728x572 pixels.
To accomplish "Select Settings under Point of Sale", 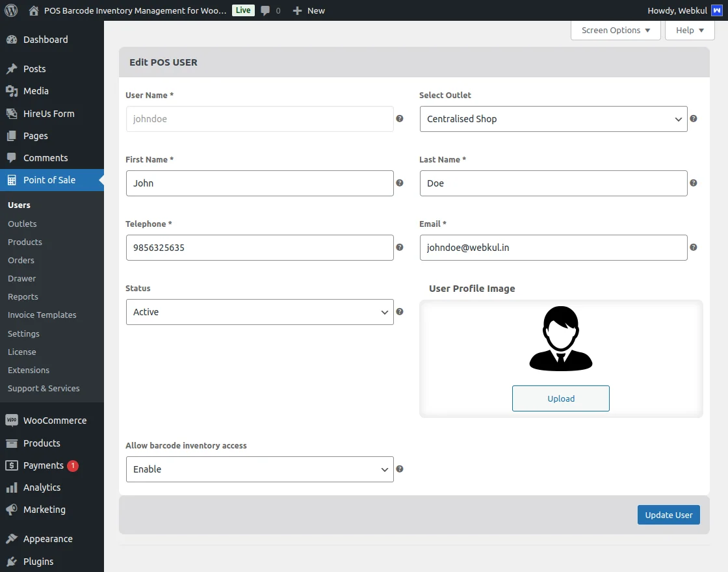I will tap(23, 333).
